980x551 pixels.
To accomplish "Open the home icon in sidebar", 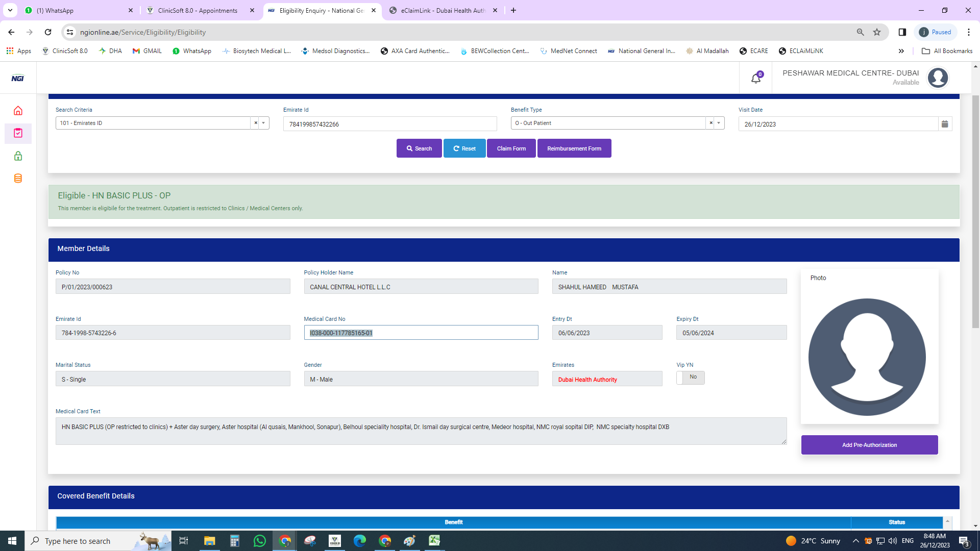I will pos(18,111).
